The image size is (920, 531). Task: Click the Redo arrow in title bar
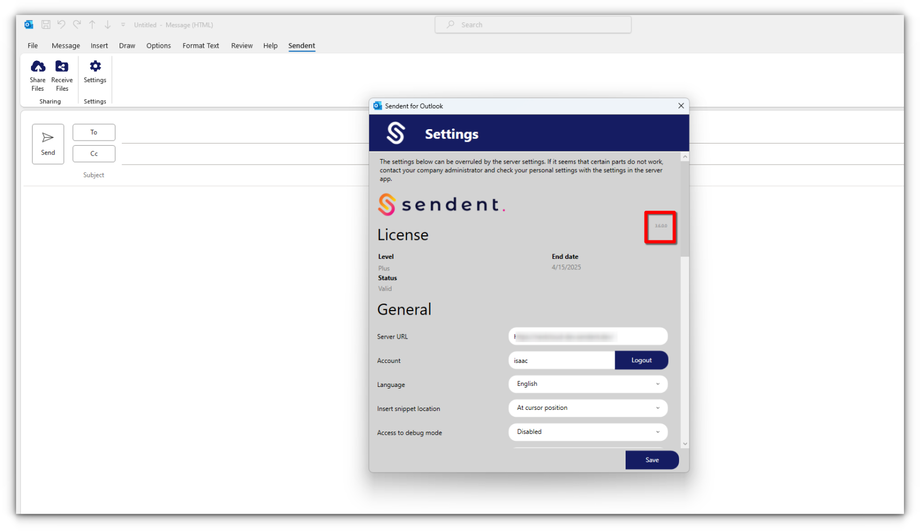tap(77, 25)
